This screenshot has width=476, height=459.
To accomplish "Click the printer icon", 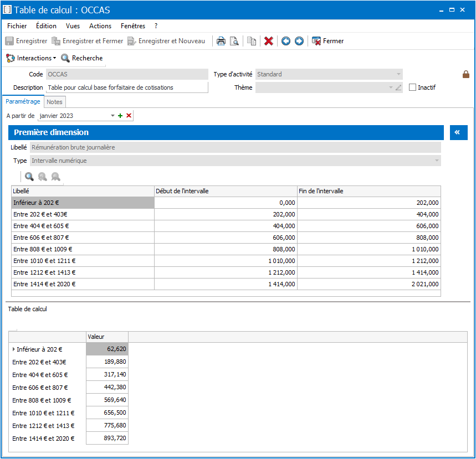I will [x=221, y=41].
